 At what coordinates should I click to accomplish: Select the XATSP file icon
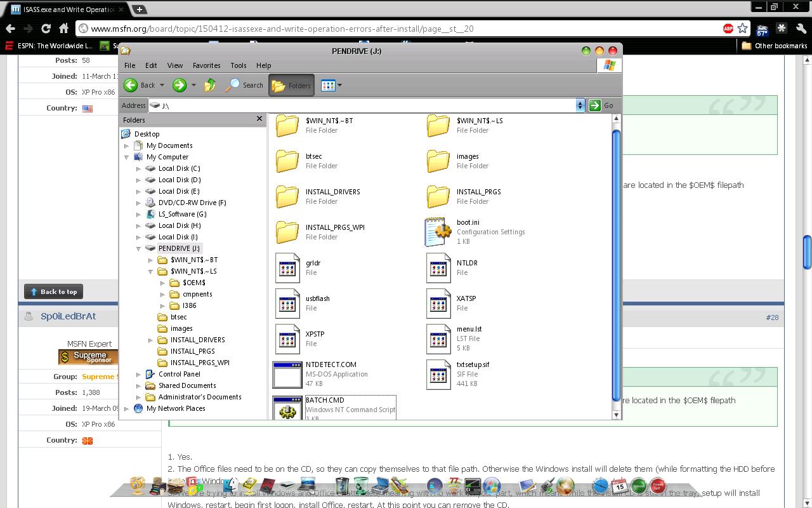438,304
